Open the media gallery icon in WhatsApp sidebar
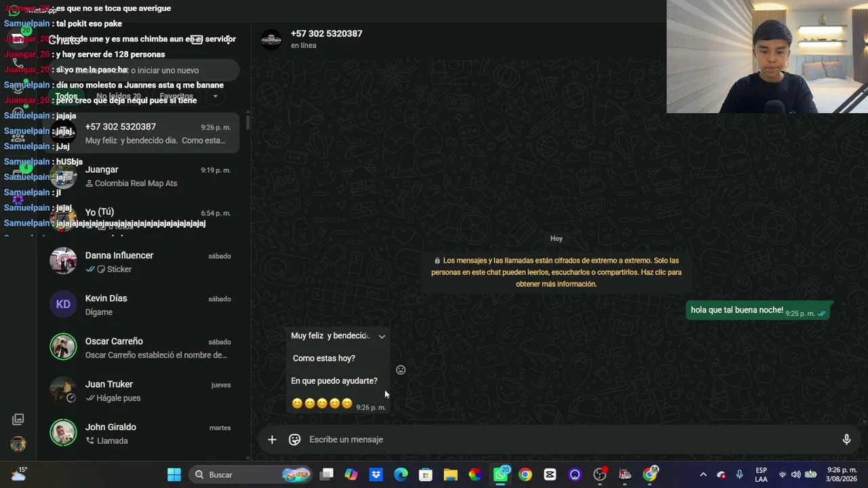 [x=18, y=420]
